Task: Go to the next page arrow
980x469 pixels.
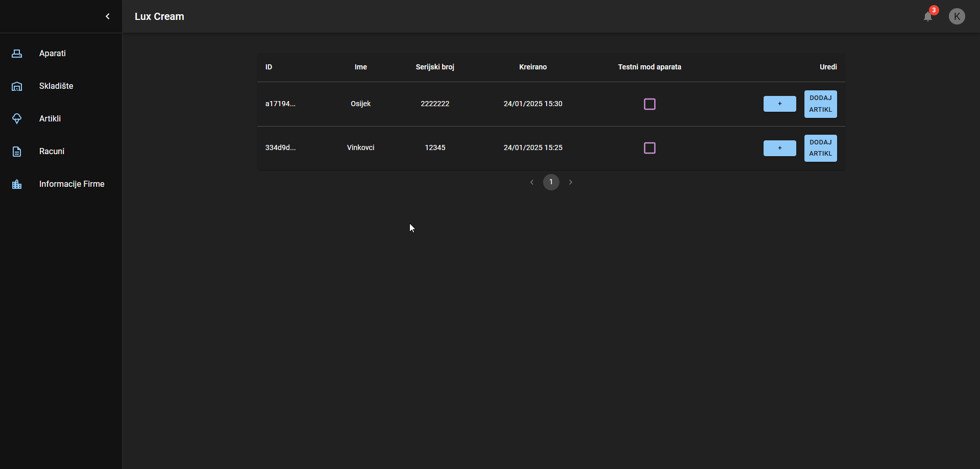Action: (x=571, y=182)
